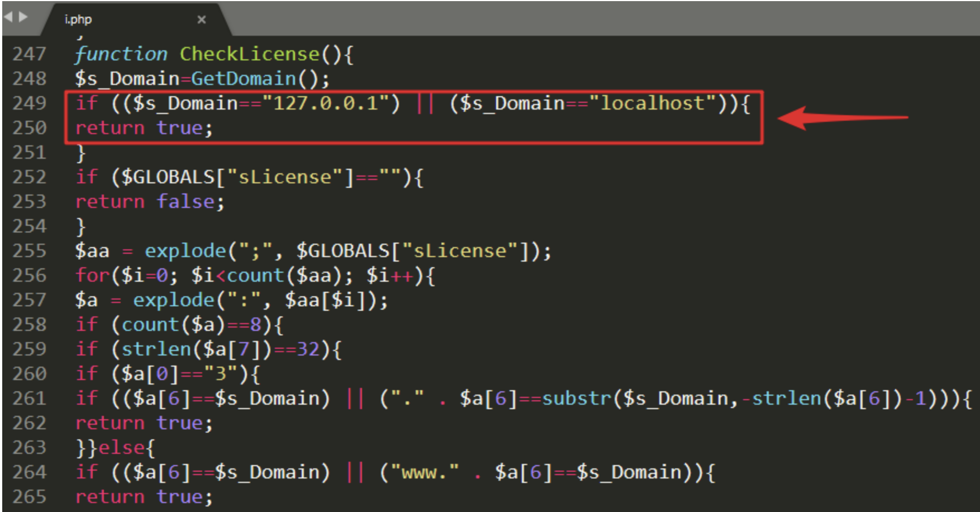The height and width of the screenshot is (512, 980).
Task: Click line number 265 in gutter
Action: pyautogui.click(x=30, y=497)
